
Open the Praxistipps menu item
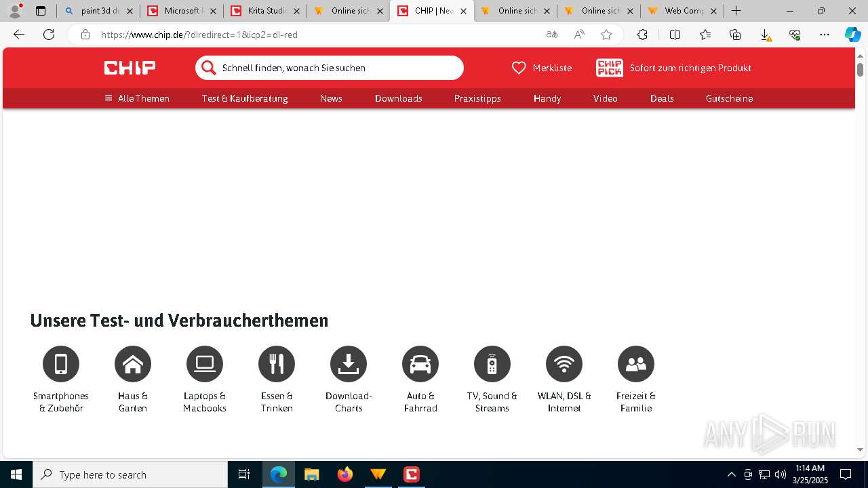click(477, 98)
